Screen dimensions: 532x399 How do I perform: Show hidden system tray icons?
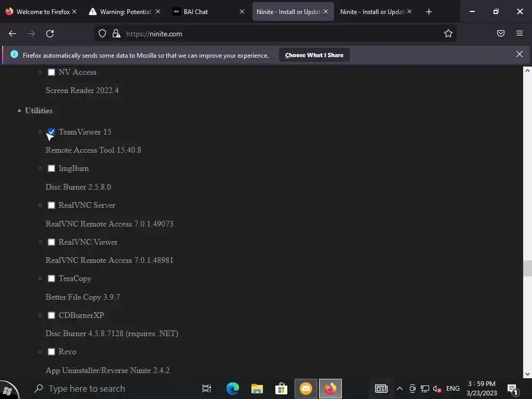click(400, 389)
